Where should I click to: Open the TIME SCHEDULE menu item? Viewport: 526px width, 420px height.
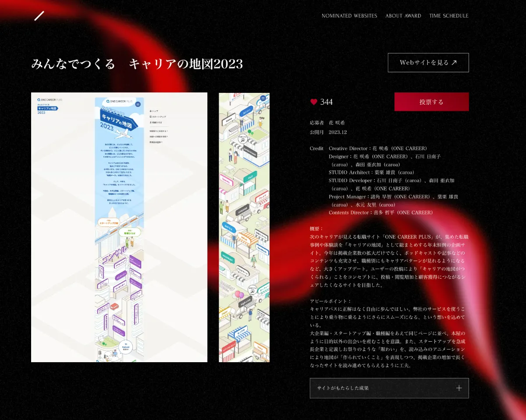[449, 16]
